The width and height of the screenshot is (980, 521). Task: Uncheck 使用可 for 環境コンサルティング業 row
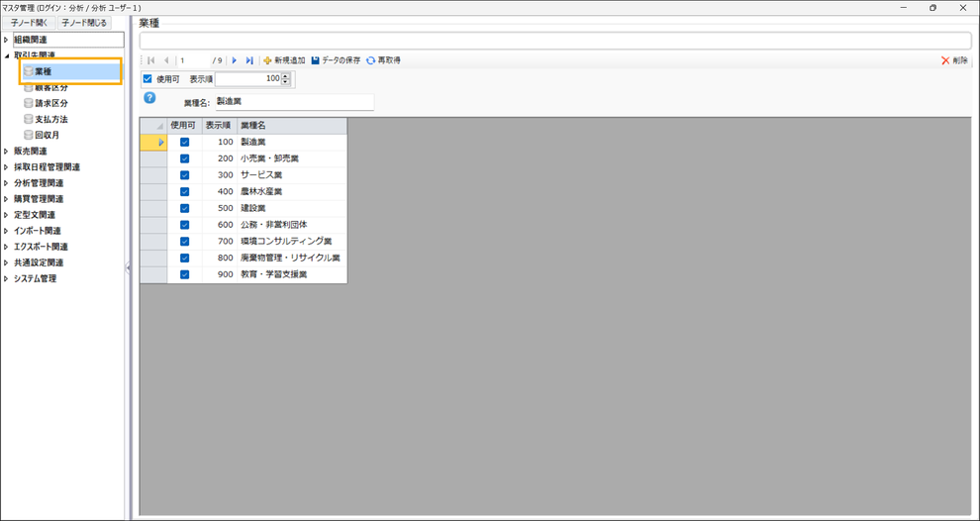184,242
